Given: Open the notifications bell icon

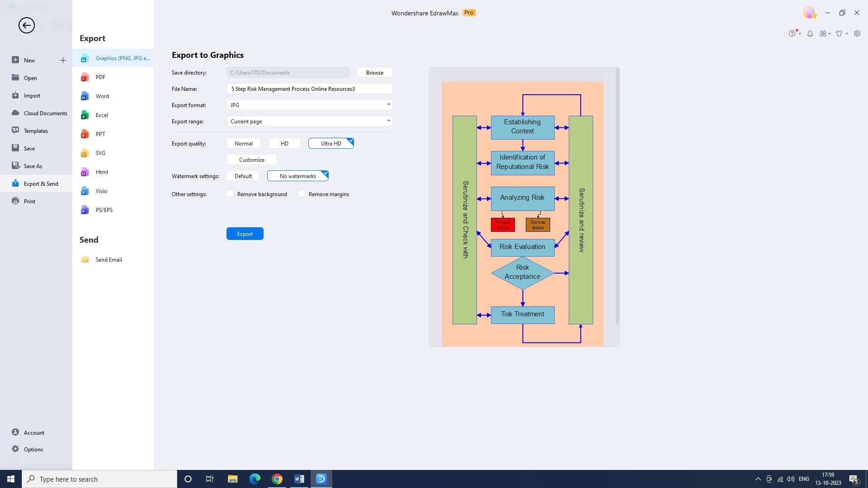Looking at the screenshot, I should click(810, 33).
